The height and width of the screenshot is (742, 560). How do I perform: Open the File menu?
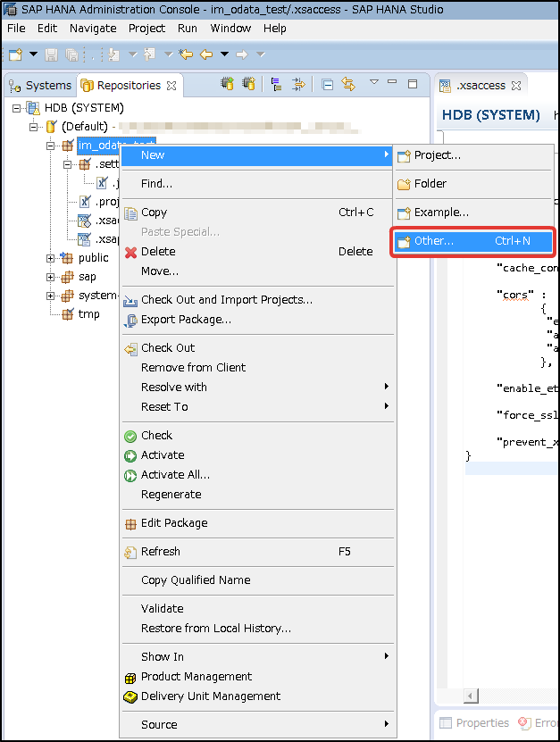(16, 29)
